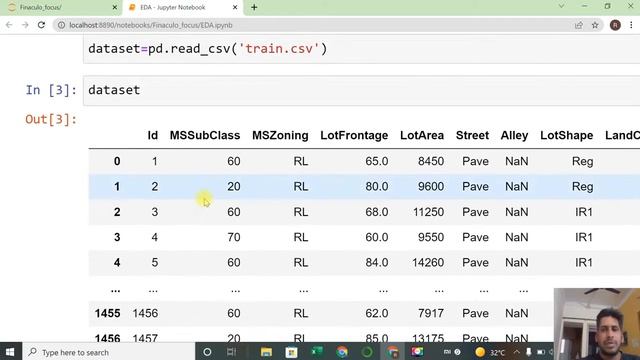Click LotFrontage value 62.0

tap(377, 313)
